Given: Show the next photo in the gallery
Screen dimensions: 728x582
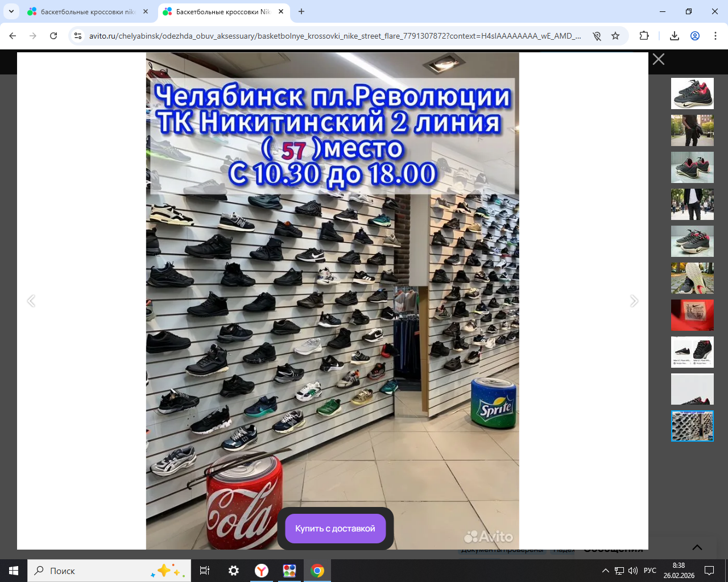Looking at the screenshot, I should (634, 301).
